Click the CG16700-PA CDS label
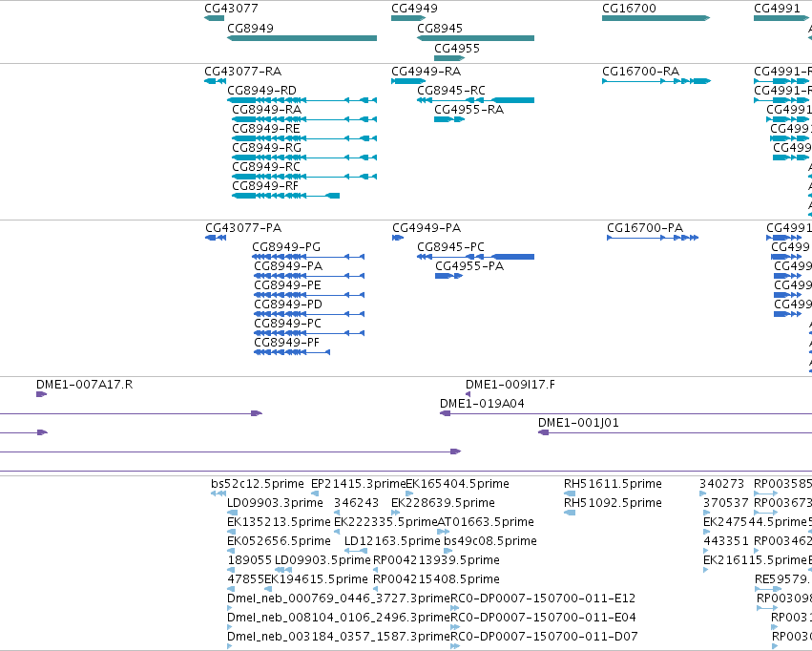Screen dimensions: 812x651 coord(645,228)
